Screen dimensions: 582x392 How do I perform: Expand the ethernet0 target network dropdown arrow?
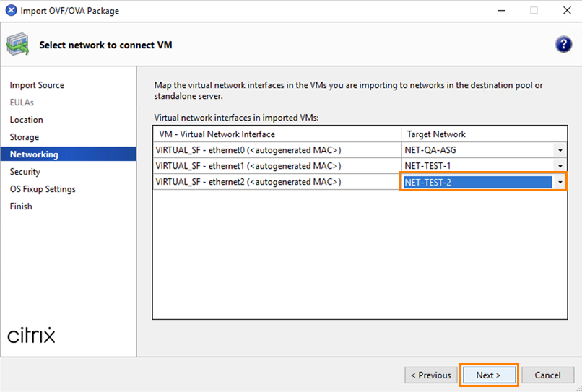coord(560,150)
